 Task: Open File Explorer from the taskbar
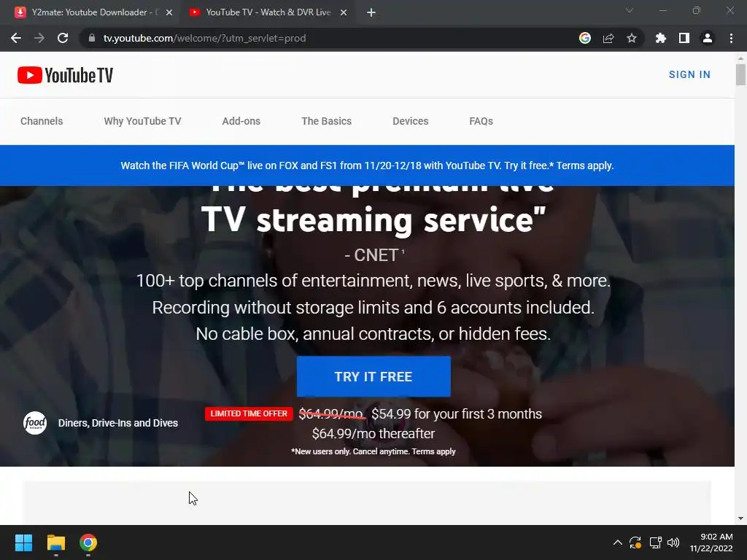pyautogui.click(x=55, y=542)
